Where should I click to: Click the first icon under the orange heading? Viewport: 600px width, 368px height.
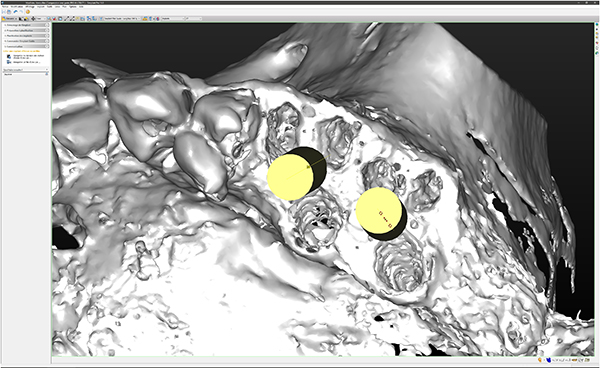(9, 57)
